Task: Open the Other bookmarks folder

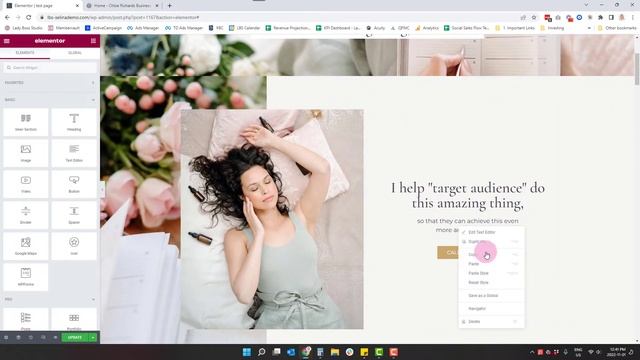Action: click(x=617, y=28)
